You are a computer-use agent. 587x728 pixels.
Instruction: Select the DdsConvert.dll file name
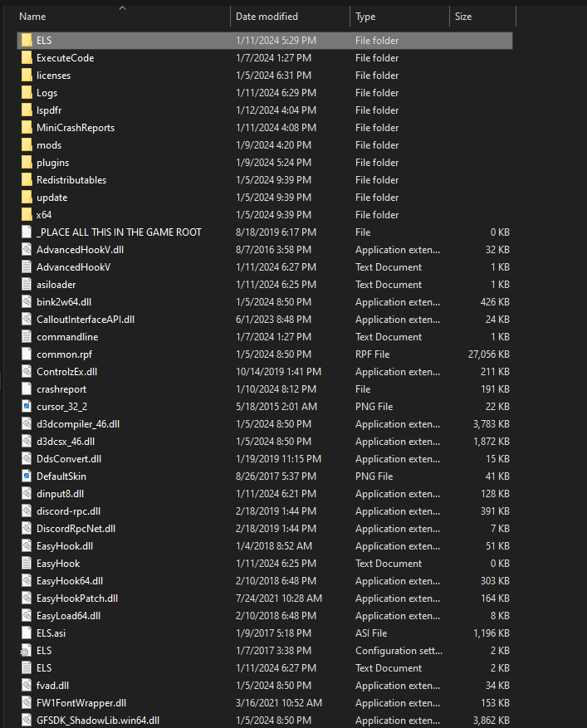click(x=69, y=459)
